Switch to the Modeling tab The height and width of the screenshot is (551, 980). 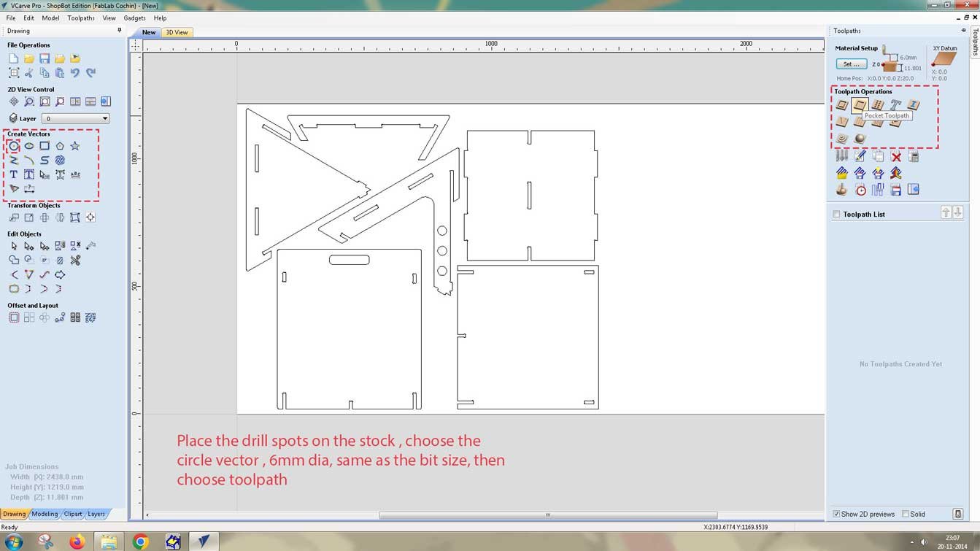(x=45, y=514)
